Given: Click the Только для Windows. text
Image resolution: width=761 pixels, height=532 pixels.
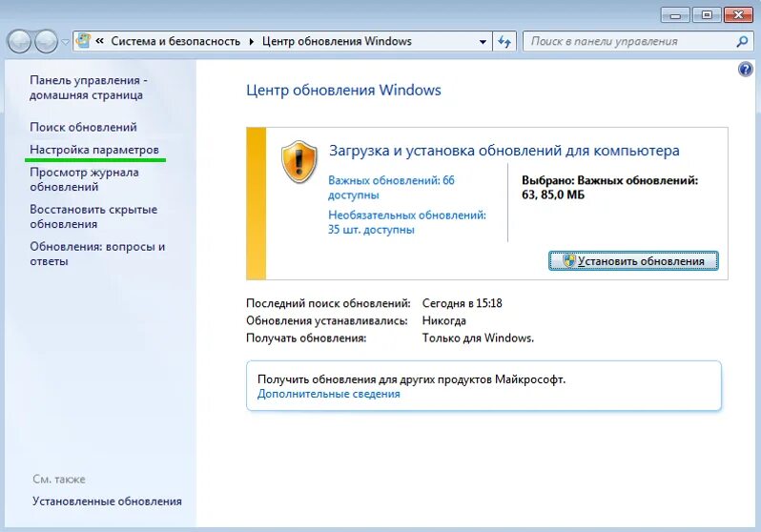Looking at the screenshot, I should [478, 338].
